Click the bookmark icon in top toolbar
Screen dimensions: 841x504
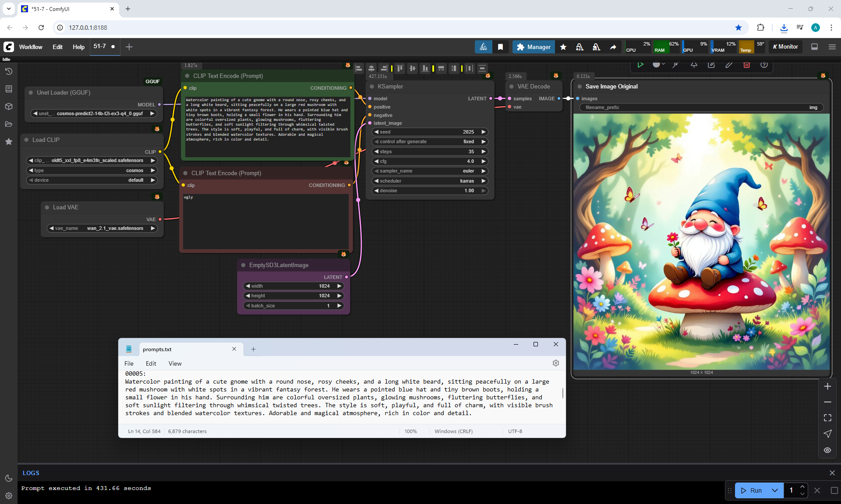pos(500,47)
